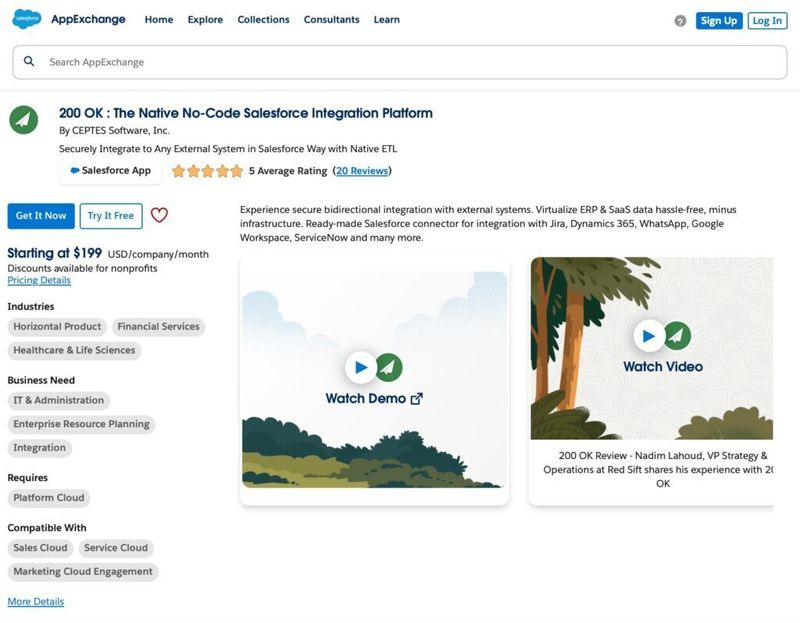
Task: Select the Platform Cloud requirement tag
Action: pos(49,498)
